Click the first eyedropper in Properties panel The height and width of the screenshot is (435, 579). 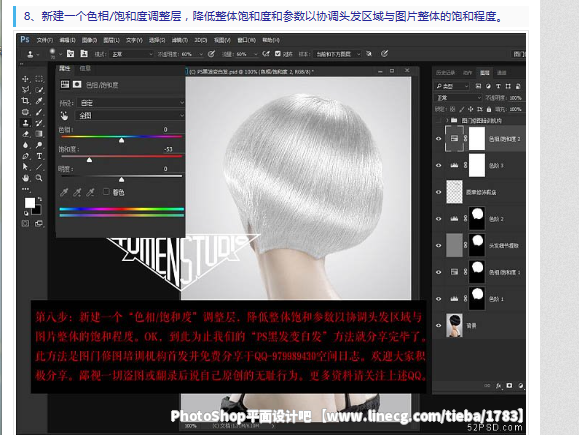click(64, 192)
